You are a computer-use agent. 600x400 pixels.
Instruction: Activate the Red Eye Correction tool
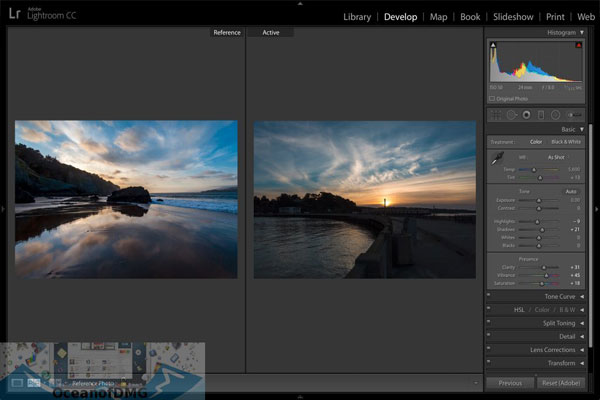[x=526, y=115]
